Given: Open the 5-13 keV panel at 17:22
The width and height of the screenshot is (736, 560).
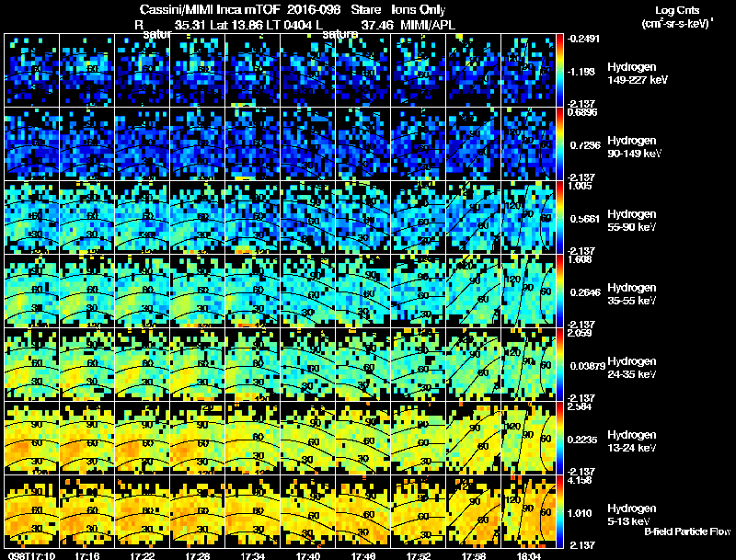Looking at the screenshot, I should 143,512.
